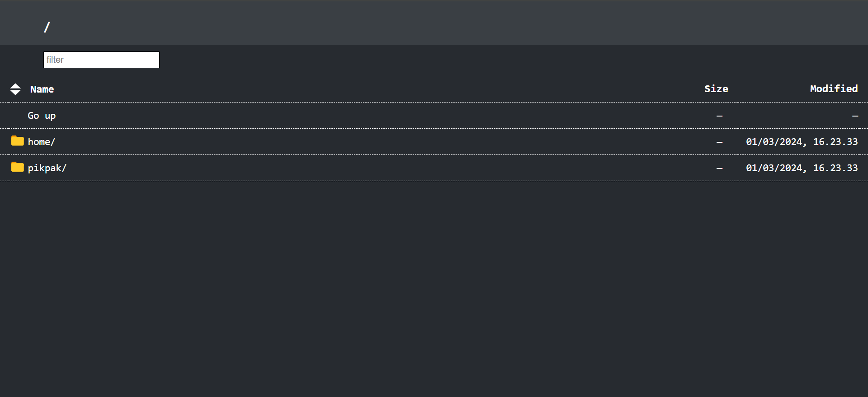Click the folder glyph next to pikpak

[18, 167]
